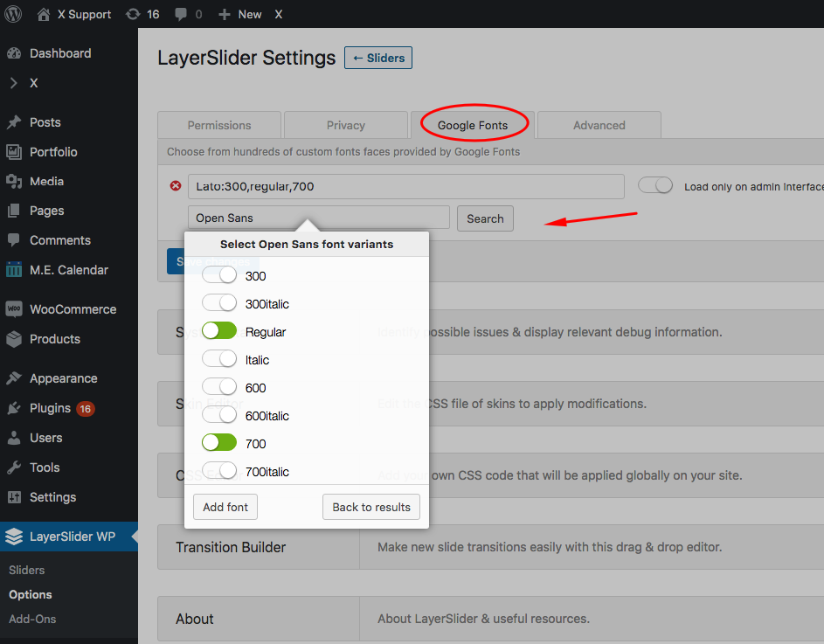Disable the Regular font variant switch
824x644 pixels.
pos(219,331)
